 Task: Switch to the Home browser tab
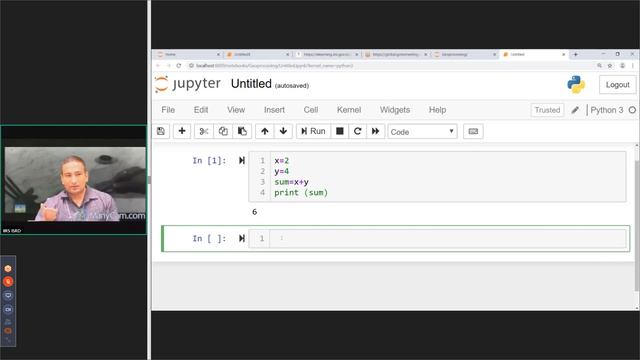coord(187,54)
